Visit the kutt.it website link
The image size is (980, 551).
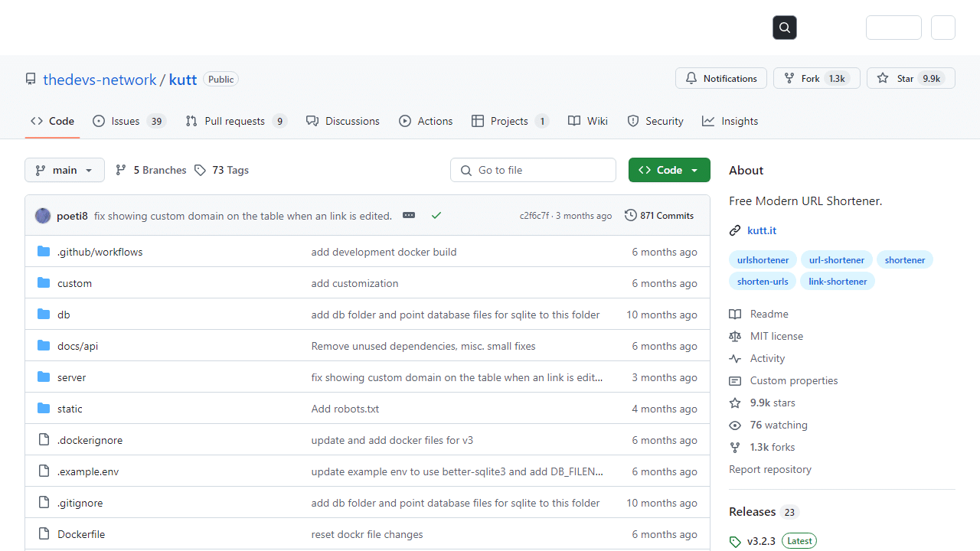pos(762,230)
